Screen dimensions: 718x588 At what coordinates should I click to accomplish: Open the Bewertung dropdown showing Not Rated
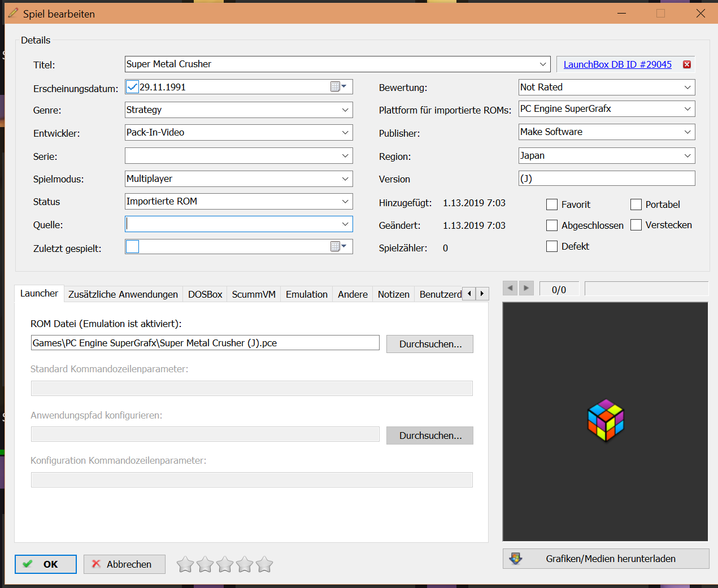(x=687, y=87)
